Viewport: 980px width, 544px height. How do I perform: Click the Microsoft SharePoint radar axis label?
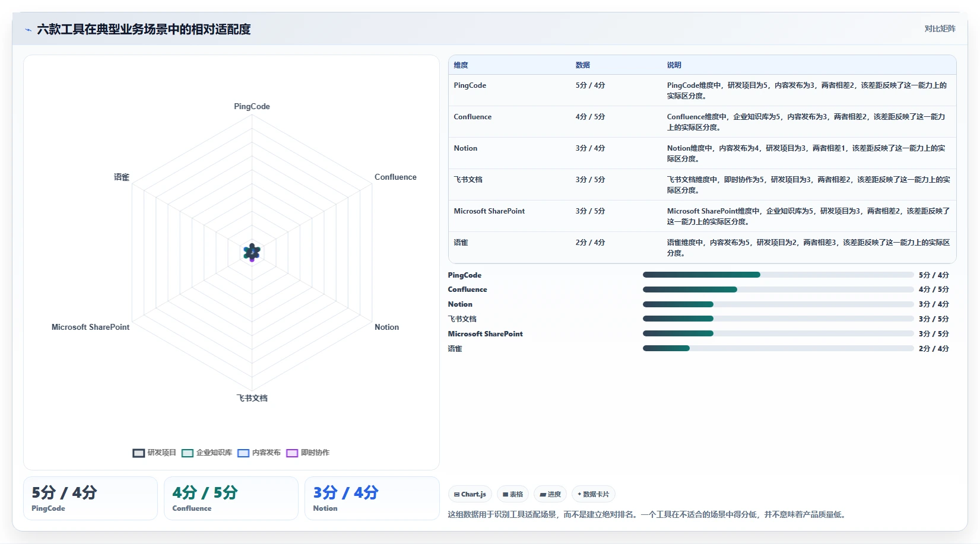click(x=90, y=327)
